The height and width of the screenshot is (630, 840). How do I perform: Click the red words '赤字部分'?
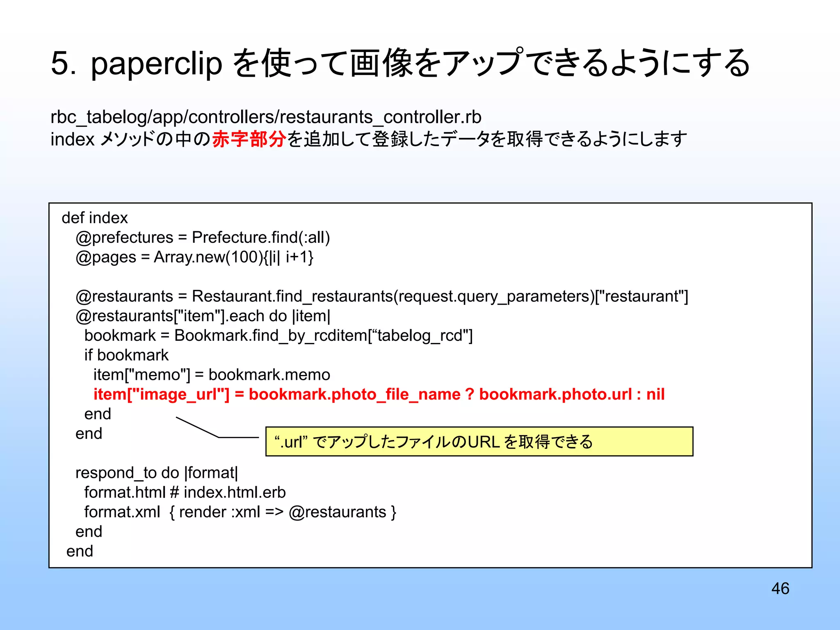pyautogui.click(x=249, y=139)
